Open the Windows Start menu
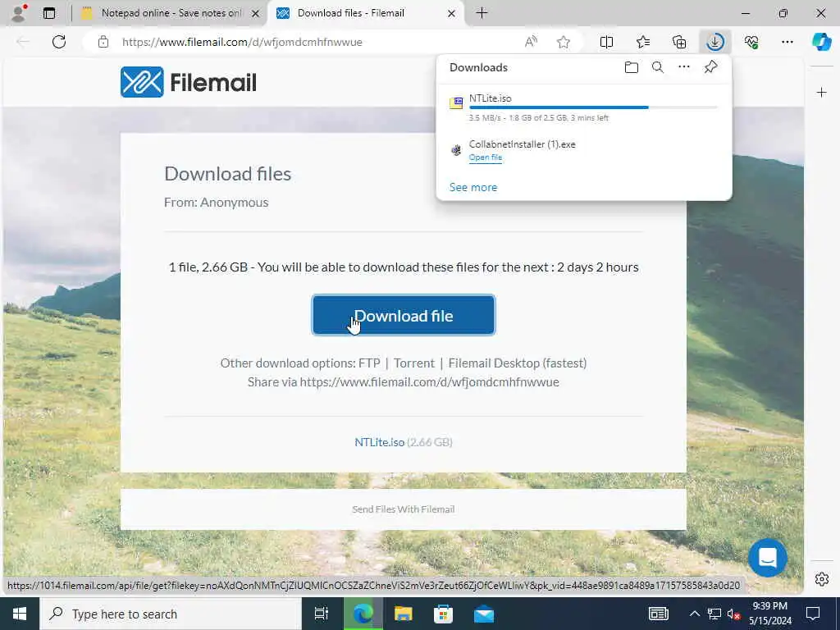 pyautogui.click(x=20, y=614)
